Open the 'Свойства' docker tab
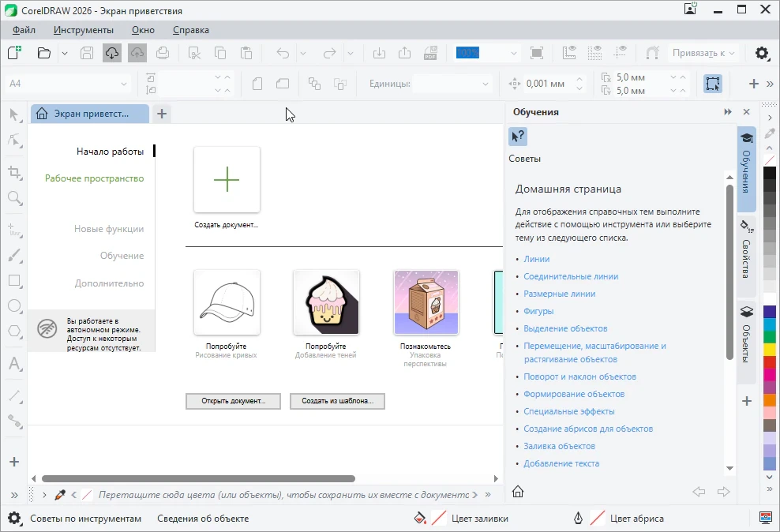 pyautogui.click(x=746, y=256)
